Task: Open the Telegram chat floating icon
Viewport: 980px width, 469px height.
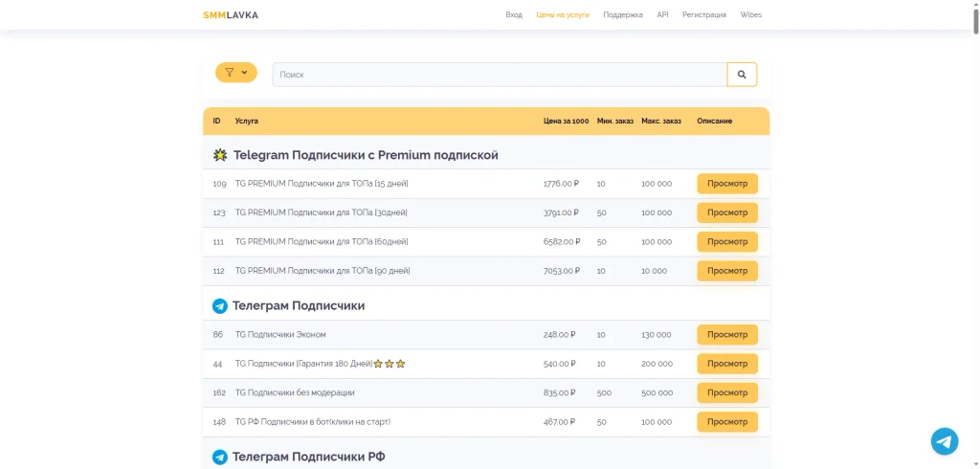Action: tap(945, 441)
